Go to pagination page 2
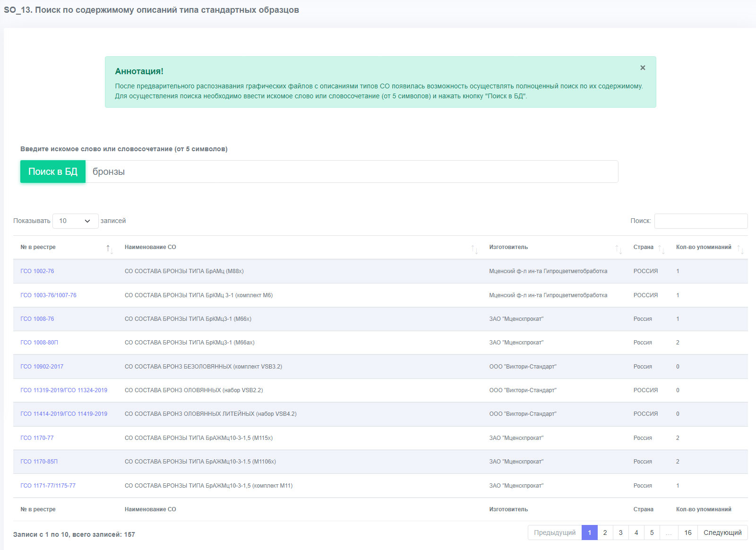The height and width of the screenshot is (550, 756). [605, 533]
